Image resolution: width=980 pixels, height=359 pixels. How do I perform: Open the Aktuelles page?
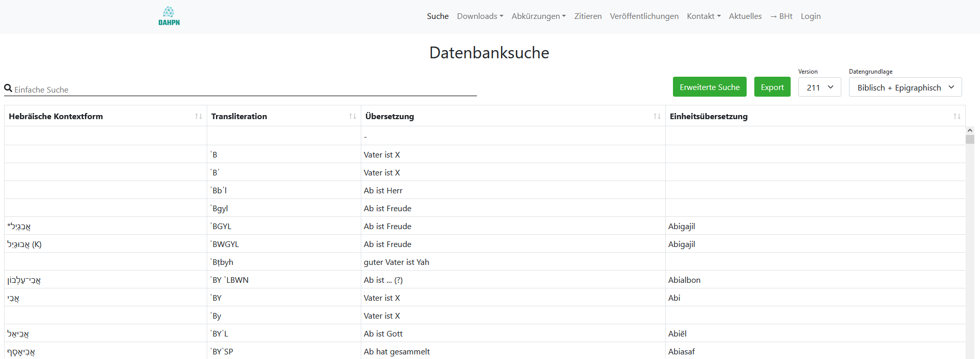click(745, 16)
